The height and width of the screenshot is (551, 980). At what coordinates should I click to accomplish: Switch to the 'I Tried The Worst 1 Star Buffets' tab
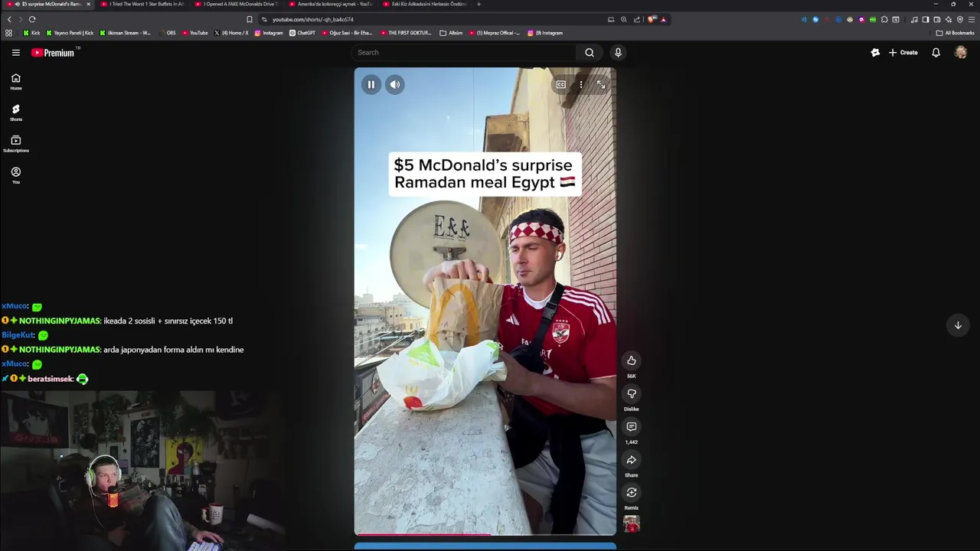tap(142, 4)
